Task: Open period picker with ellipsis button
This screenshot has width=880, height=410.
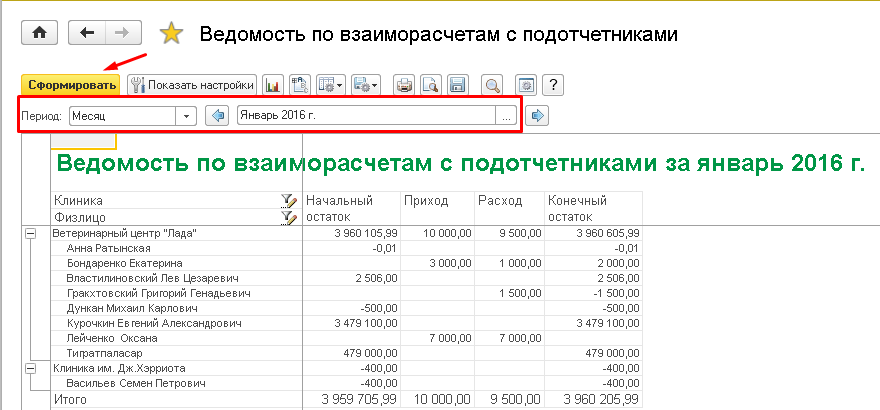Action: pyautogui.click(x=507, y=116)
